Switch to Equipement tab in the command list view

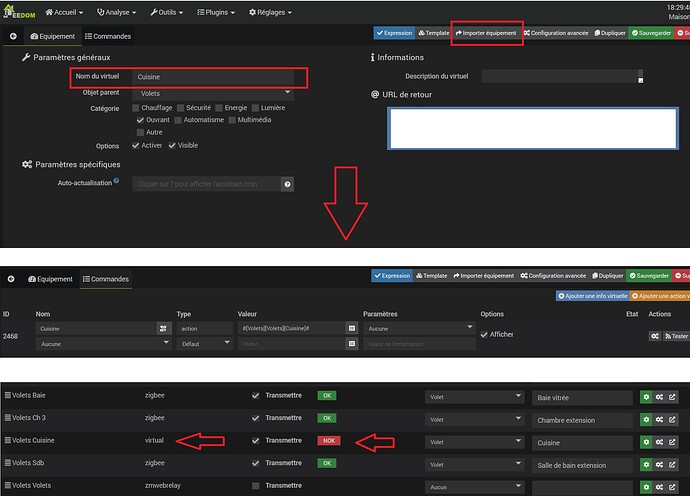point(50,279)
